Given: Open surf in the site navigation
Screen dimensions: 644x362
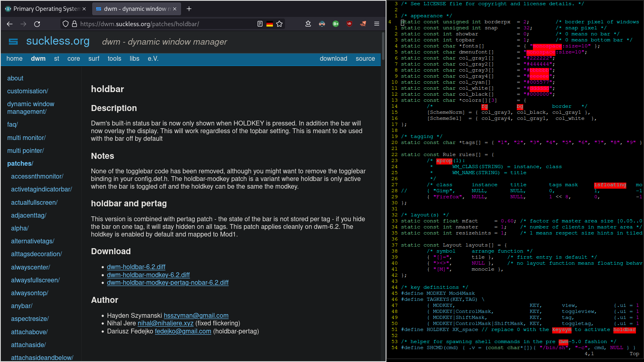Looking at the screenshot, I should click(x=94, y=59).
